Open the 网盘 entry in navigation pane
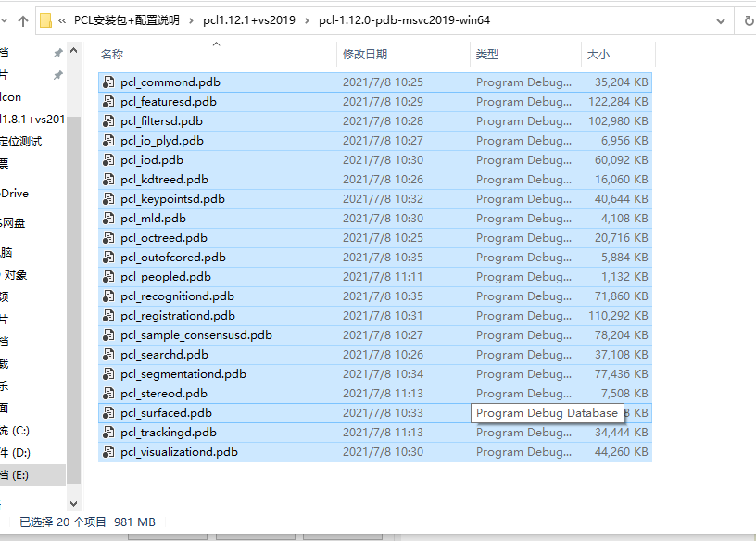Screen dimensions: 756x541 (13, 223)
